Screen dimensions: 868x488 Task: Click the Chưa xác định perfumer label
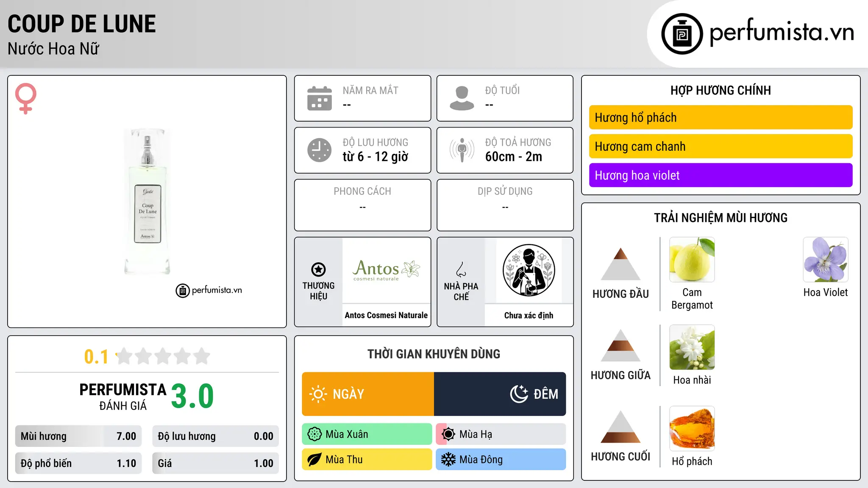coord(529,315)
